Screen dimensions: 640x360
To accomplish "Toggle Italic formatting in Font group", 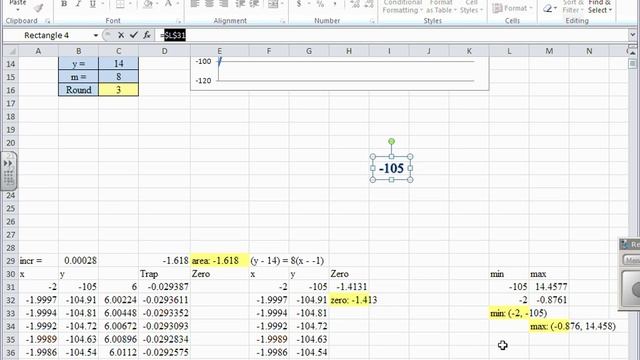I will tap(78, 4).
